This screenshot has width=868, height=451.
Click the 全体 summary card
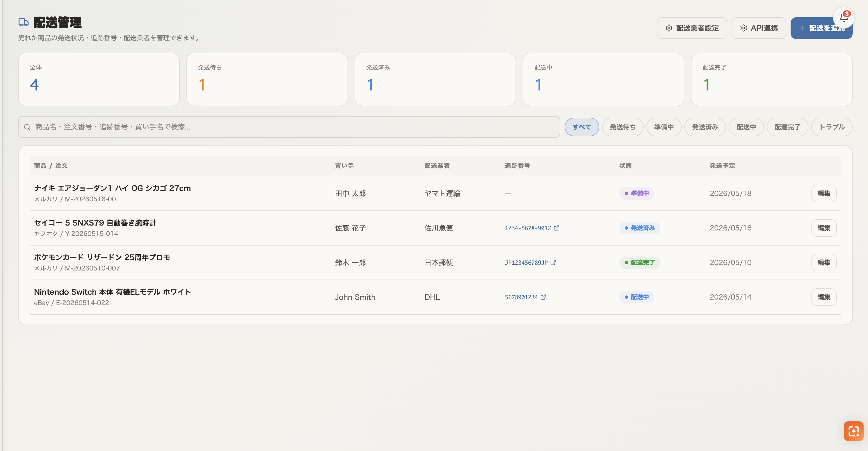pos(99,80)
